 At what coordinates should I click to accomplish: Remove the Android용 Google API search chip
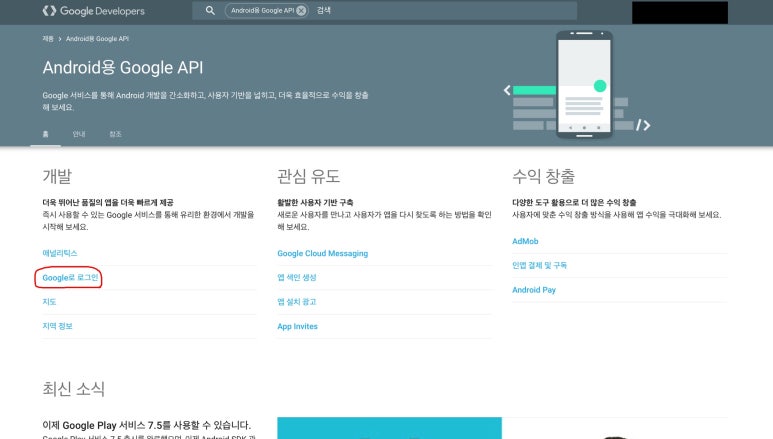[x=301, y=10]
